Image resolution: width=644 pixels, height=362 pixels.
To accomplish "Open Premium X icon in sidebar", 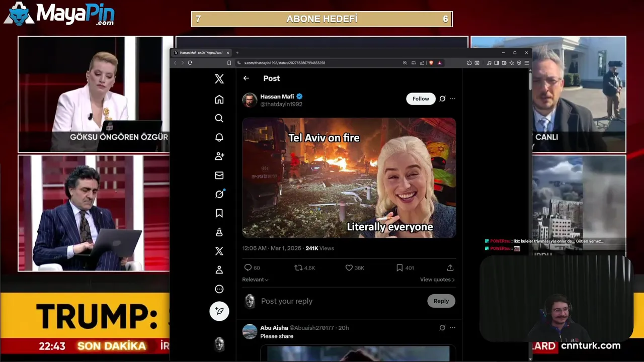I will pyautogui.click(x=219, y=251).
